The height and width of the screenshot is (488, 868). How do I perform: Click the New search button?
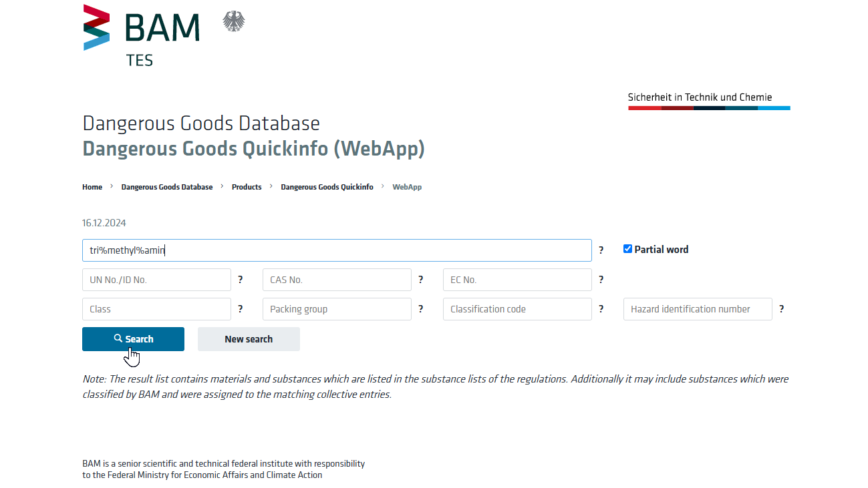pyautogui.click(x=249, y=339)
